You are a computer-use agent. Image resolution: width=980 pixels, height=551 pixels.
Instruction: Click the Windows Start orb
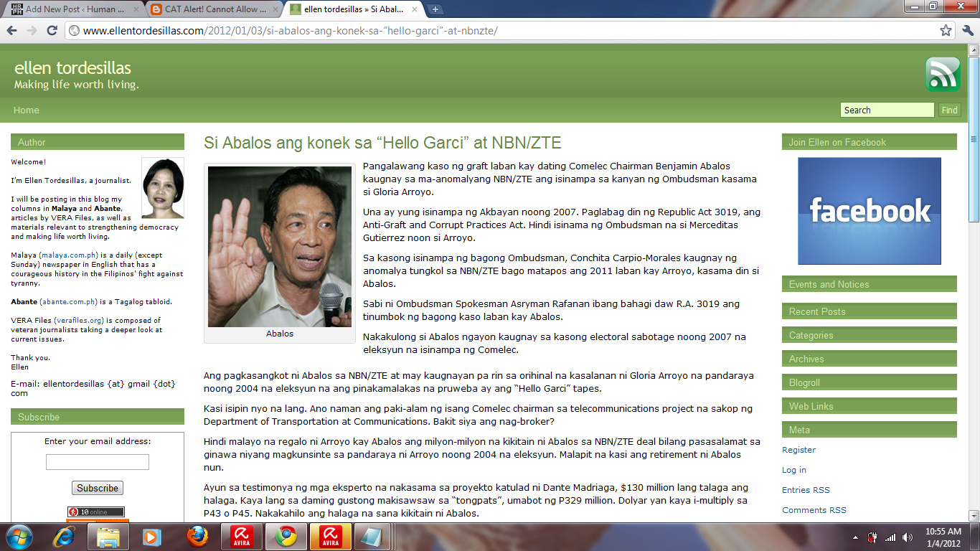[x=19, y=537]
